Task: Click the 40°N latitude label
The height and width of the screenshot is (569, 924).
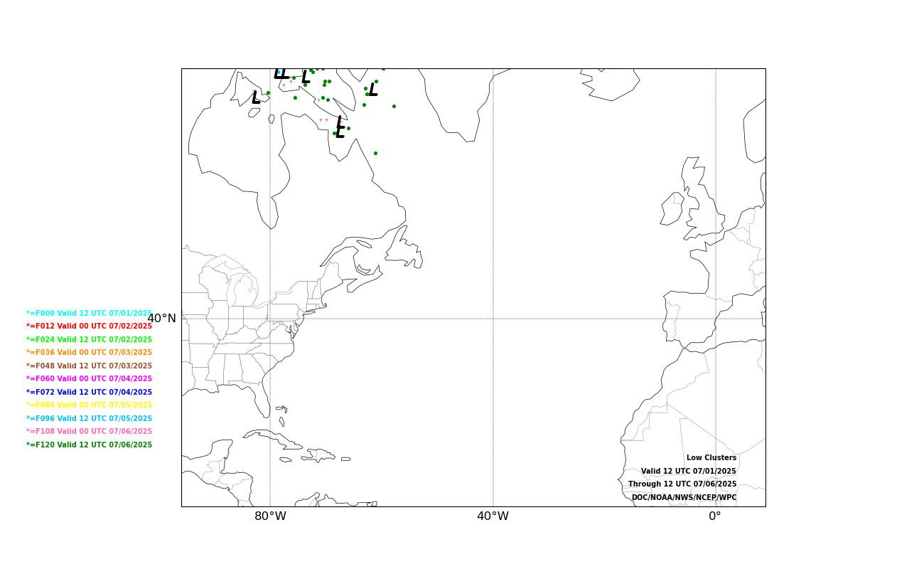Action: tap(161, 319)
